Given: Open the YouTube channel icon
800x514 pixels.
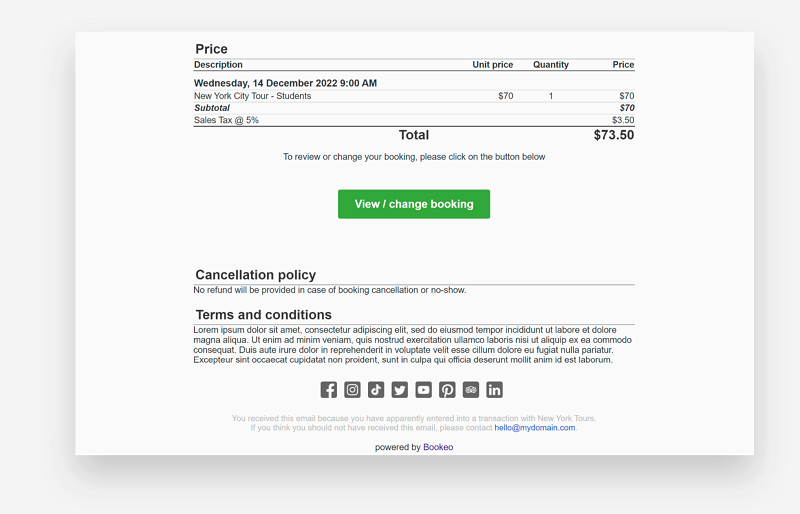Looking at the screenshot, I should coord(423,390).
